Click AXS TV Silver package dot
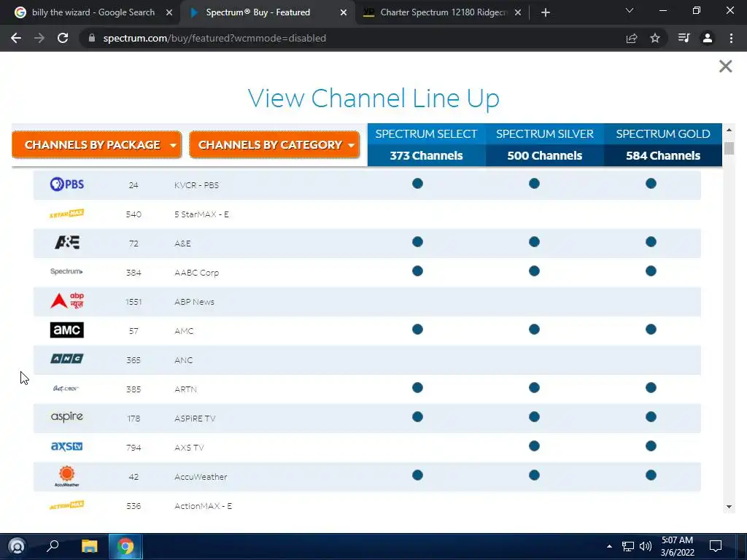 (x=534, y=446)
